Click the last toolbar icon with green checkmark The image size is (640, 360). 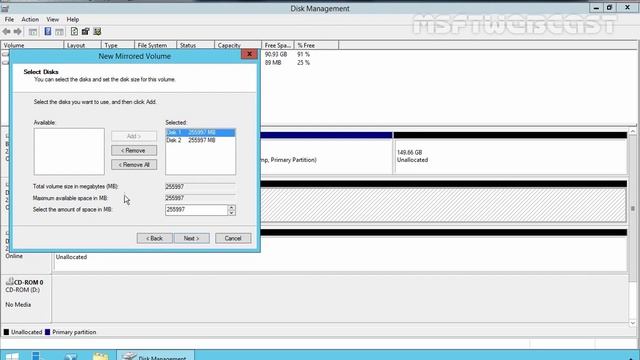pyautogui.click(x=97, y=31)
